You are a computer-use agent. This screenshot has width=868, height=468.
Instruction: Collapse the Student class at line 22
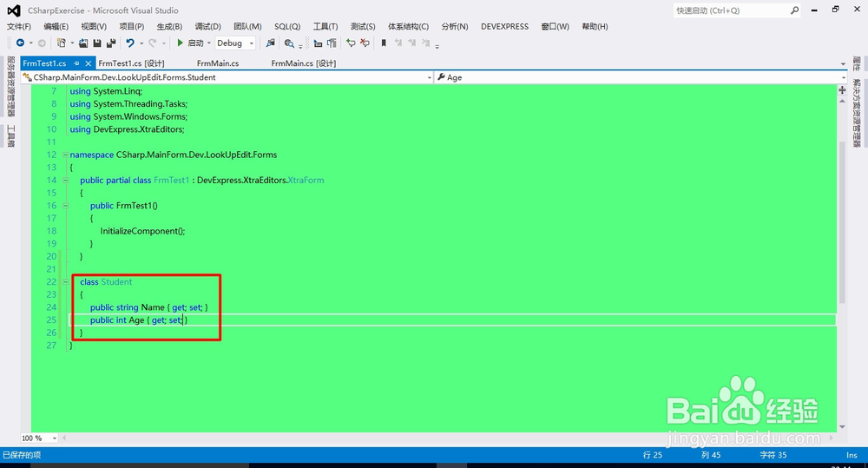(65, 282)
